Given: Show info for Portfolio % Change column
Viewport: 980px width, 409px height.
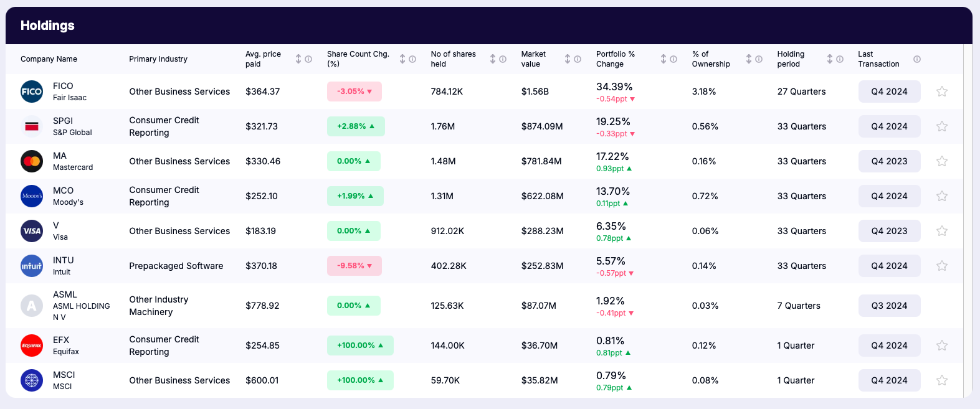Looking at the screenshot, I should 673,59.
